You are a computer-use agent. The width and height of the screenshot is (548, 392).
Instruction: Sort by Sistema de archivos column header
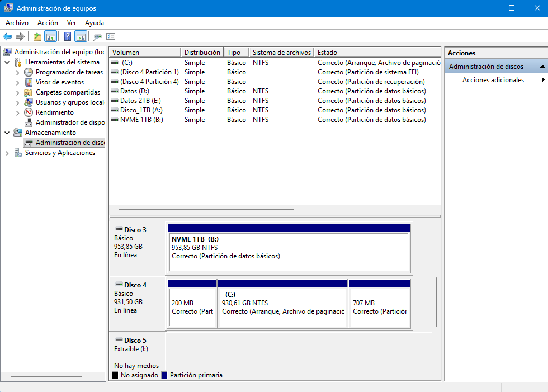[281, 53]
